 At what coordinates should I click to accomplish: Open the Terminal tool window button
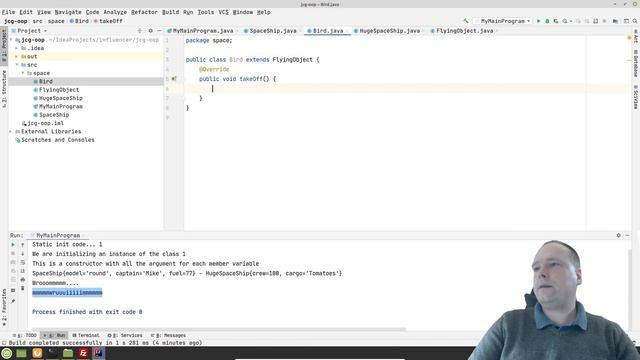pos(86,335)
